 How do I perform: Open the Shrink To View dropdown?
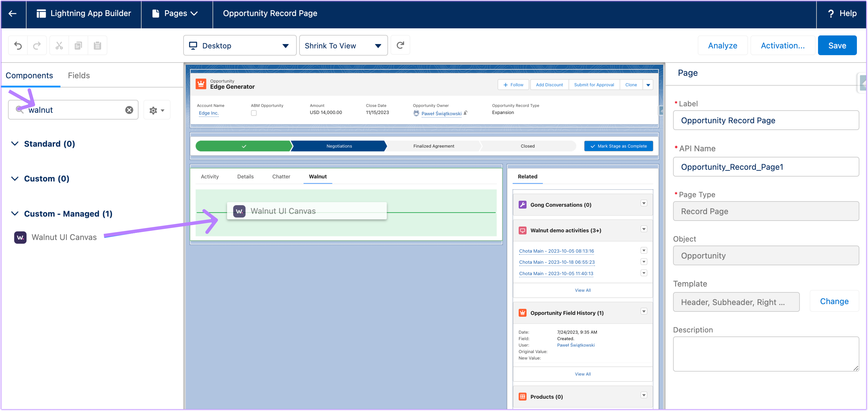(343, 45)
